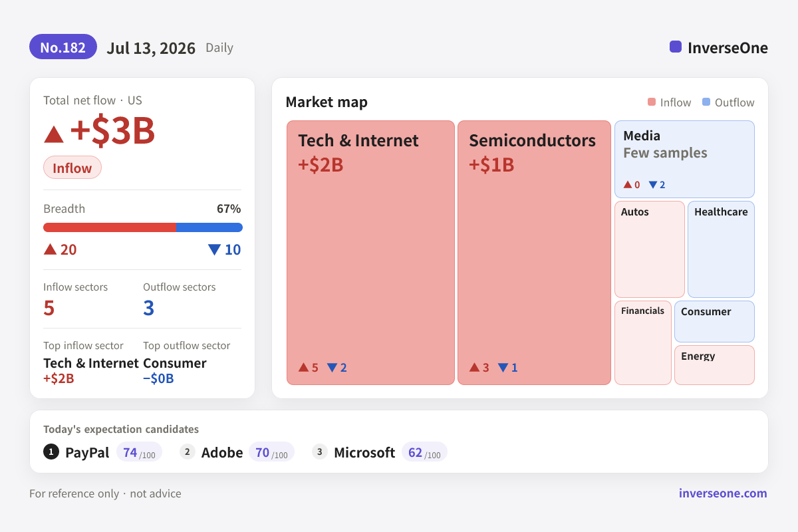Image resolution: width=798 pixels, height=532 pixels.
Task: Click the InverseOne purple square logo
Action: pos(676,47)
